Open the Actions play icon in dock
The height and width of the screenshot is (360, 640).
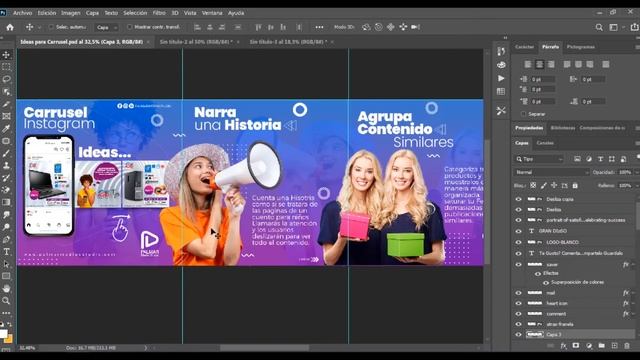coord(501,78)
